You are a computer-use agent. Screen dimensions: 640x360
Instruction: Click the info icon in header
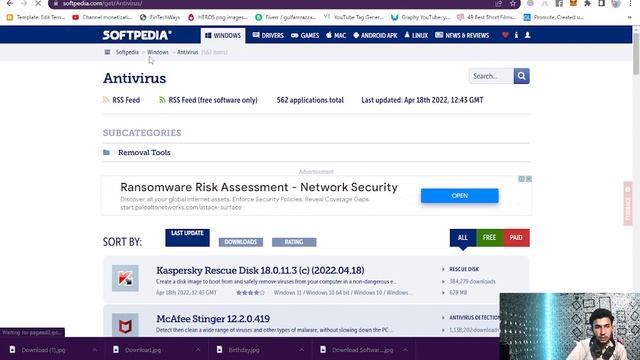point(516,35)
